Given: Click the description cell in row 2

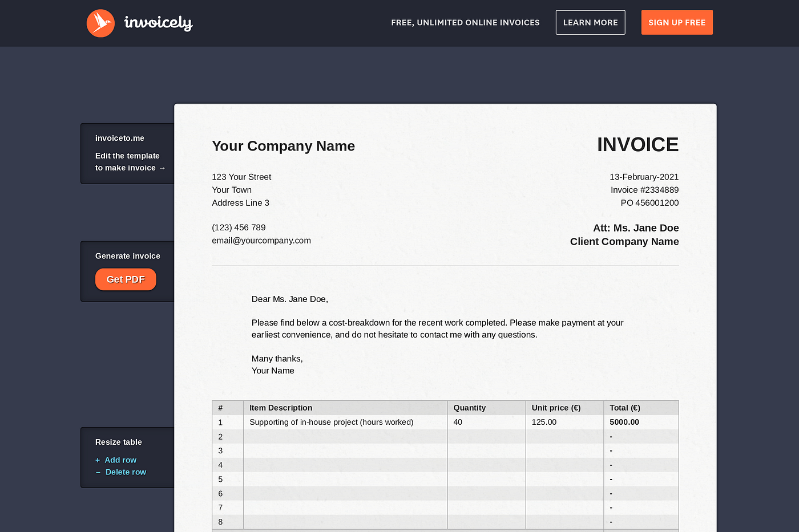Looking at the screenshot, I should [345, 437].
